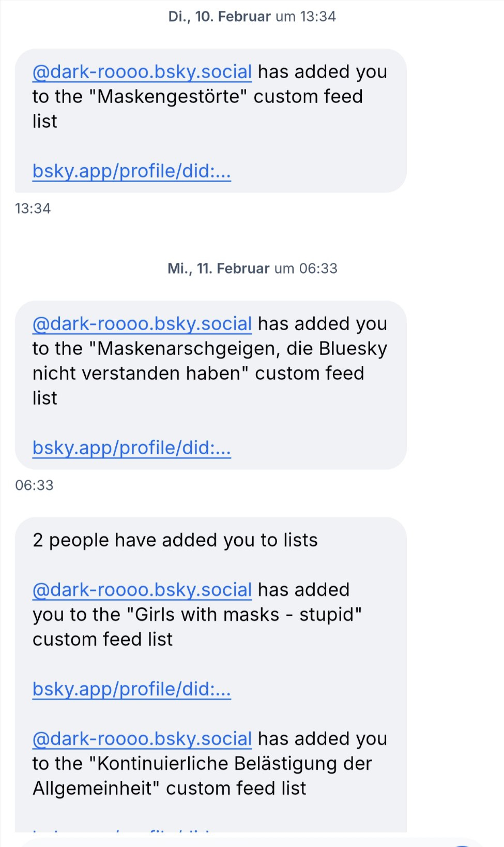Follow the bsky.app profile link under Maskenarschgeigen message

[x=131, y=448]
